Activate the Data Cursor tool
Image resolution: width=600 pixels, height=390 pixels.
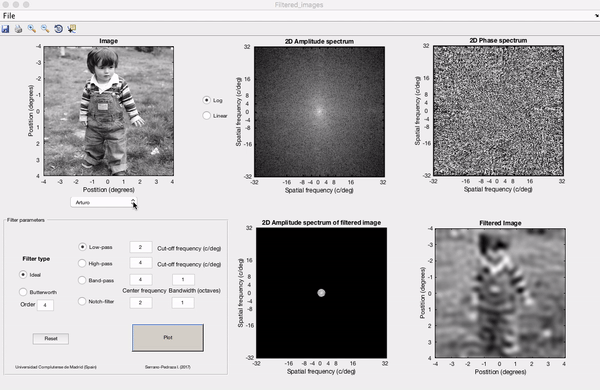tap(72, 29)
